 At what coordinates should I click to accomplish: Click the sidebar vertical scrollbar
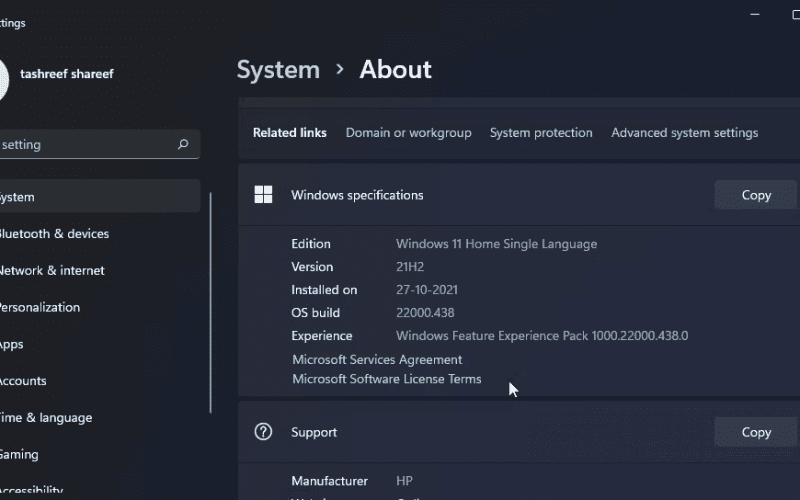(x=211, y=303)
